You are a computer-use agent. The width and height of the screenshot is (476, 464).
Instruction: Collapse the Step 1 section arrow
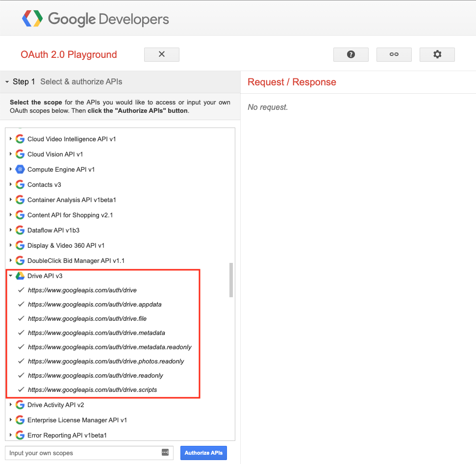tap(7, 82)
